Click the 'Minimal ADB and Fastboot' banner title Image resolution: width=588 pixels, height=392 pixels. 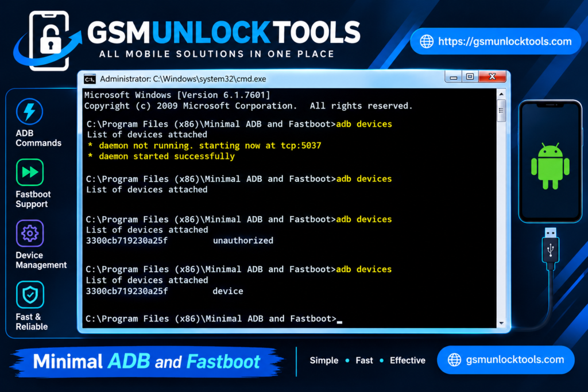[x=146, y=362]
